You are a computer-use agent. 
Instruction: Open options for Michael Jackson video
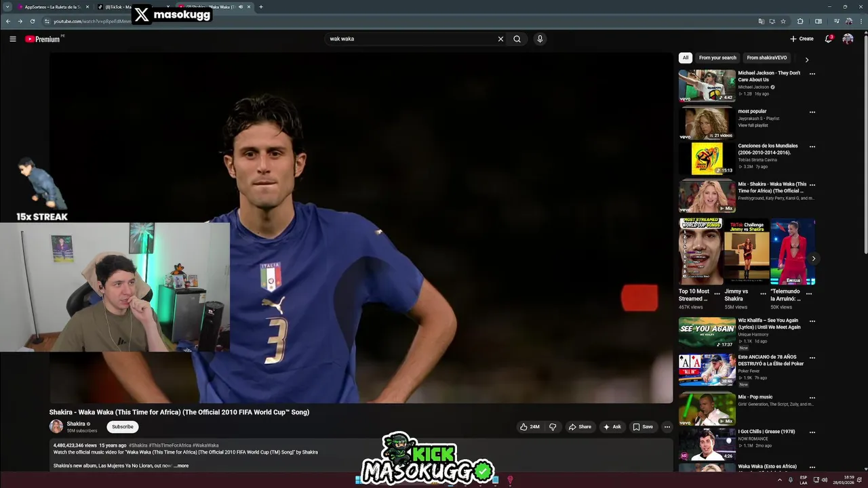click(x=812, y=74)
